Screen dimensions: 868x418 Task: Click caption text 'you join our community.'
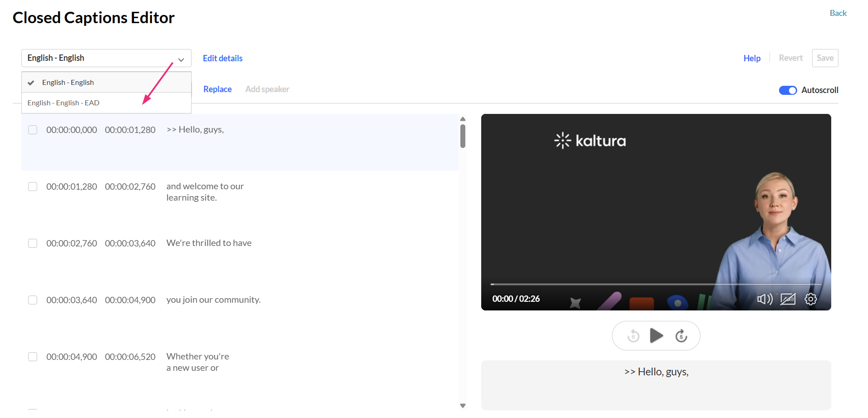tap(213, 300)
